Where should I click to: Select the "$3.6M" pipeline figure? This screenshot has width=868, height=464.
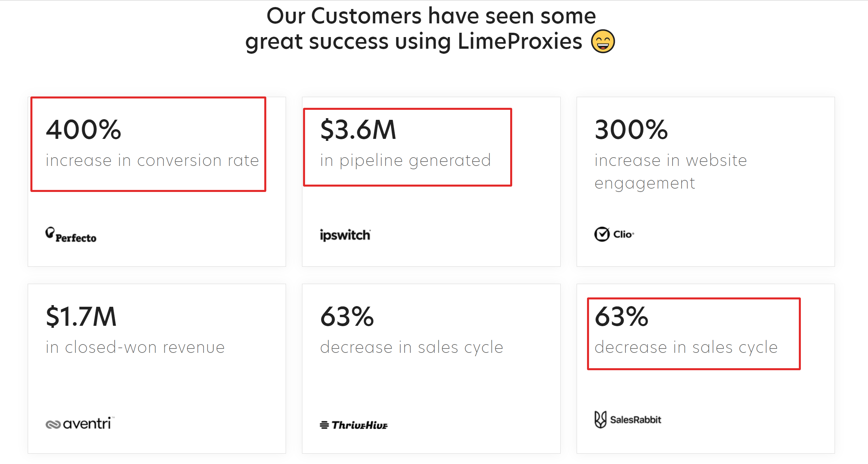point(358,130)
